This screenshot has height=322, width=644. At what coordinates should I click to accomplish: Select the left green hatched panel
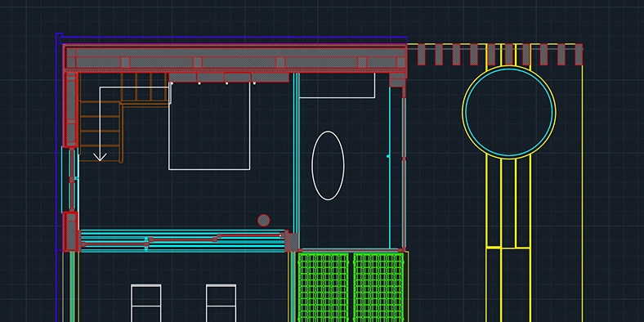click(x=324, y=288)
